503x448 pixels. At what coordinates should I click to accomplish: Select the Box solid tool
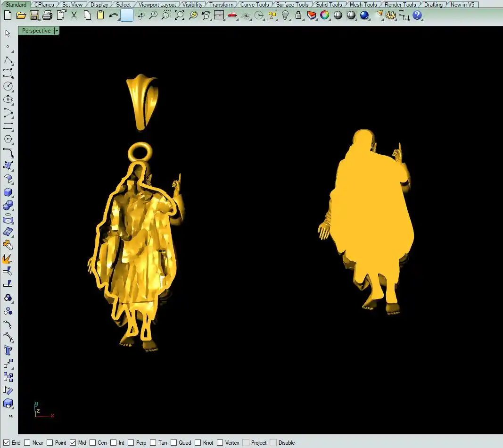click(8, 192)
